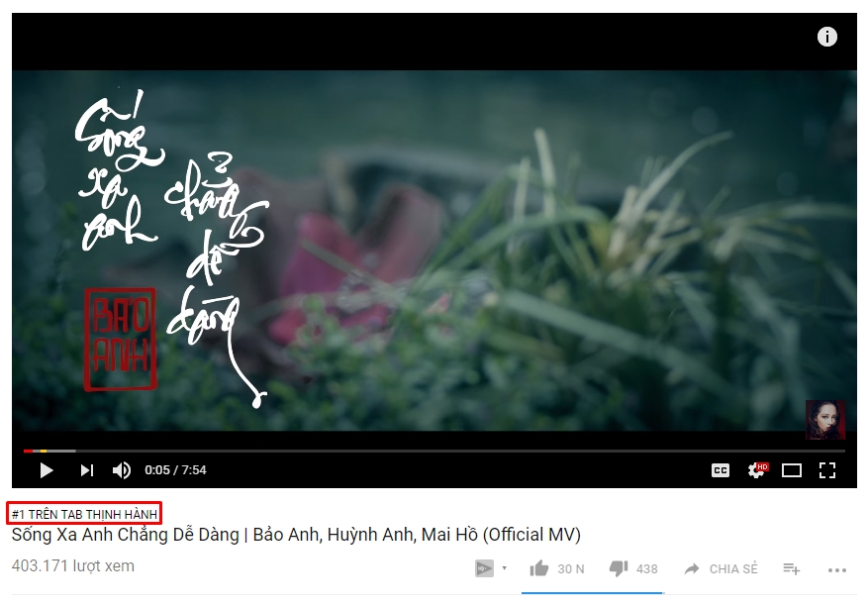Screen dimensions: 868x607
Task: Click the 0:05 / 7:54 time display
Action: point(175,470)
